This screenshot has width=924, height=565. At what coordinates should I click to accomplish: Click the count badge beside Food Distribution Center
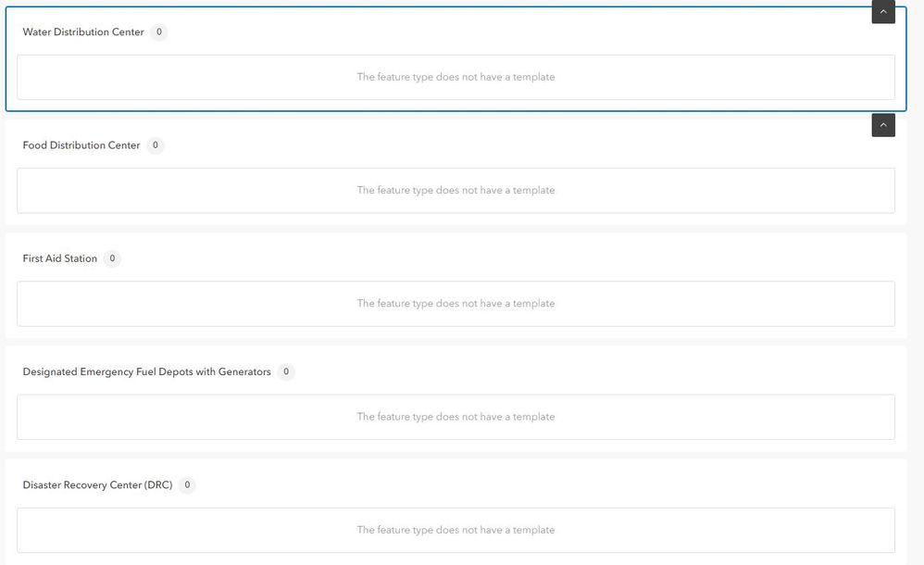tap(155, 145)
